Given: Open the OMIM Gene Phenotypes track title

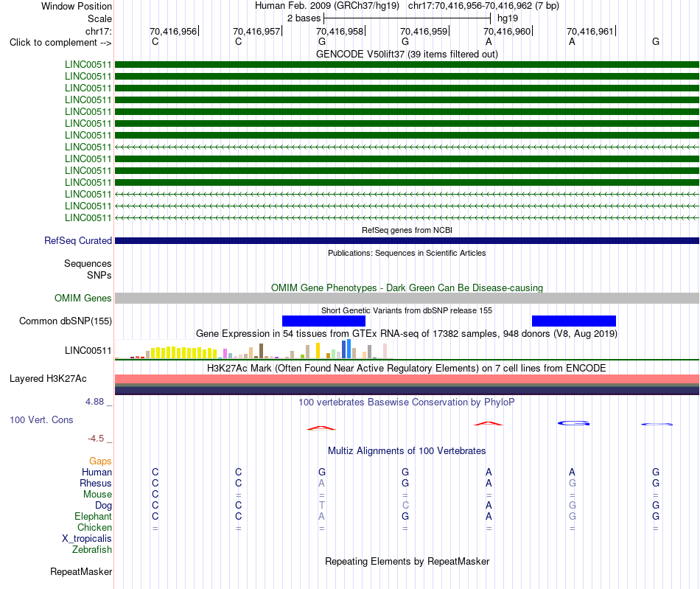Looking at the screenshot, I should [x=407, y=287].
